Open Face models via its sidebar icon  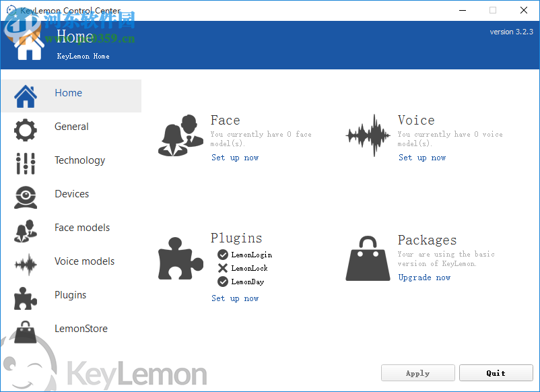click(25, 230)
